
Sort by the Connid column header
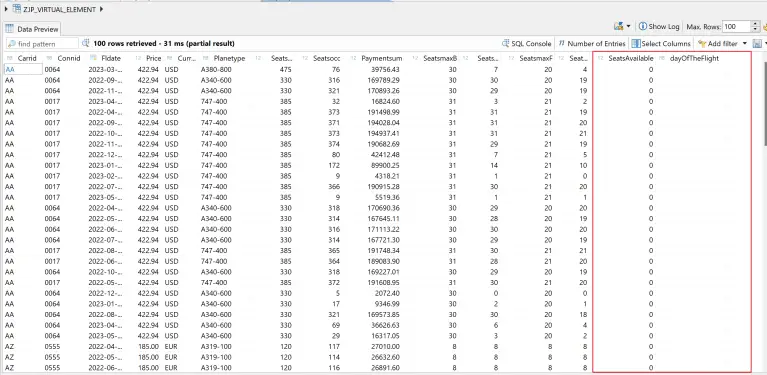(x=68, y=58)
